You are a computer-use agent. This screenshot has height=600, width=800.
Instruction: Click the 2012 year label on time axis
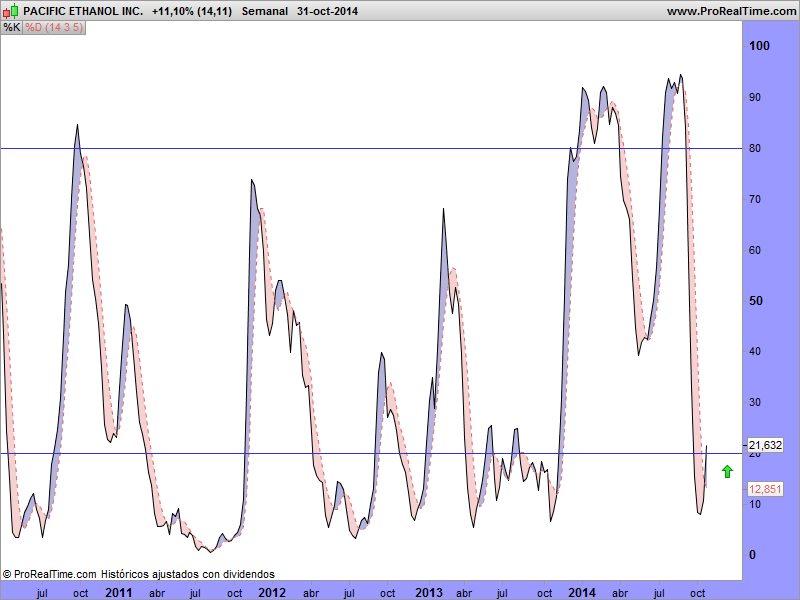point(272,593)
